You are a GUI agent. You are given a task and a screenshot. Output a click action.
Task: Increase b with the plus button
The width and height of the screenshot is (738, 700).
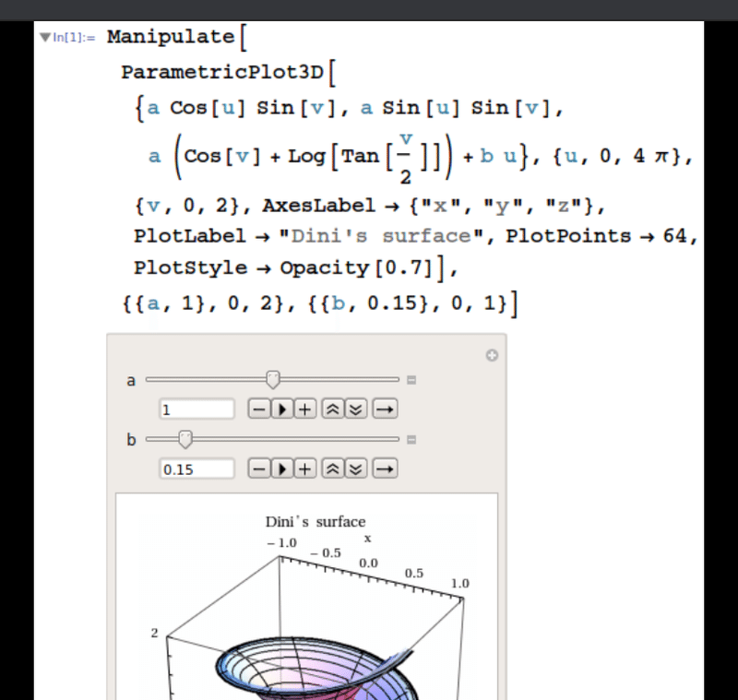[305, 469]
